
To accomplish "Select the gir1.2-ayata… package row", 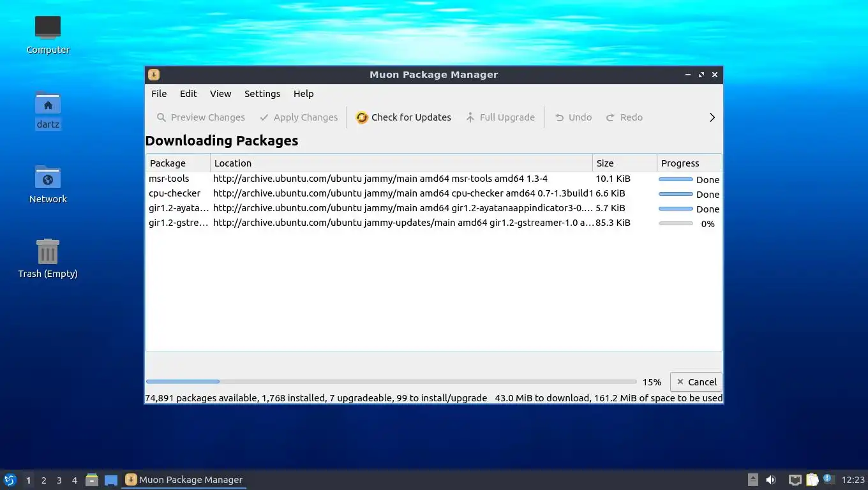I will pyautogui.click(x=434, y=209).
